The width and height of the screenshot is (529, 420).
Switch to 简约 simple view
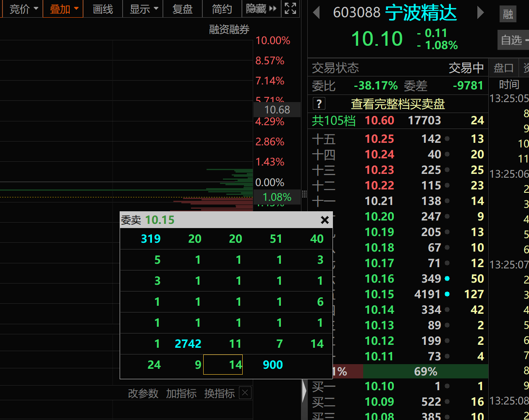point(222,9)
